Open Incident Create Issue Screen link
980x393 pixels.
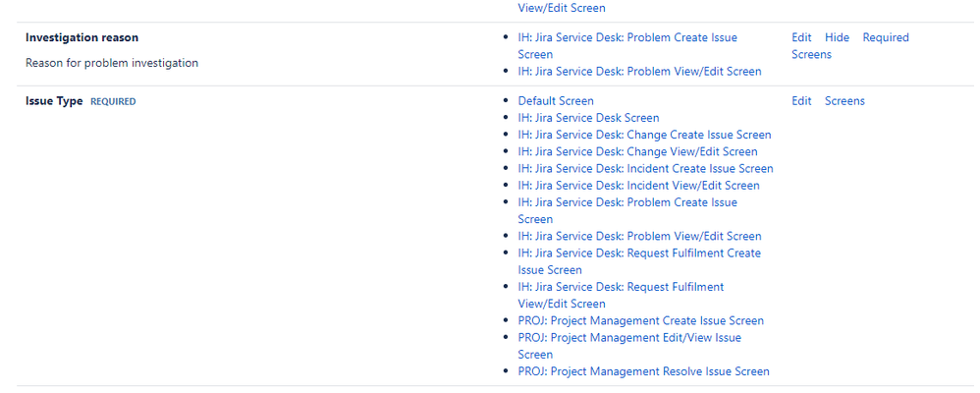[x=645, y=168]
